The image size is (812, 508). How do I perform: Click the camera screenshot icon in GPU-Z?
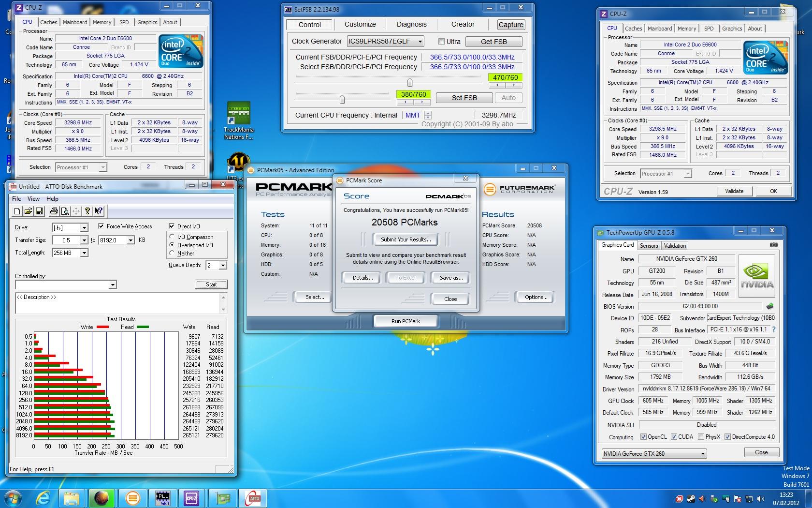[x=773, y=245]
